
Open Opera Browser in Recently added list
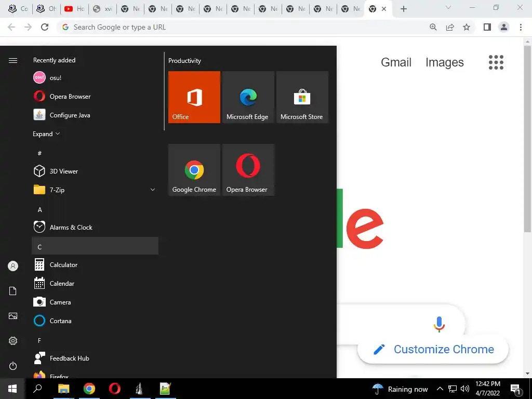pos(95,96)
